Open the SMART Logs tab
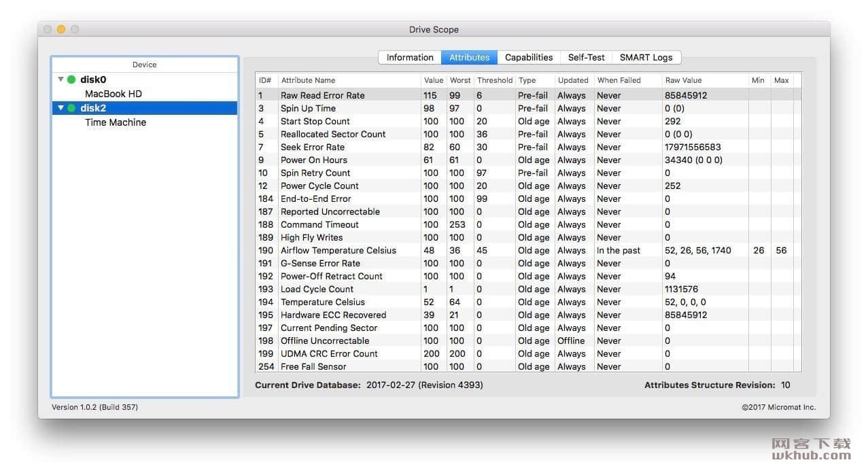 [x=646, y=58]
